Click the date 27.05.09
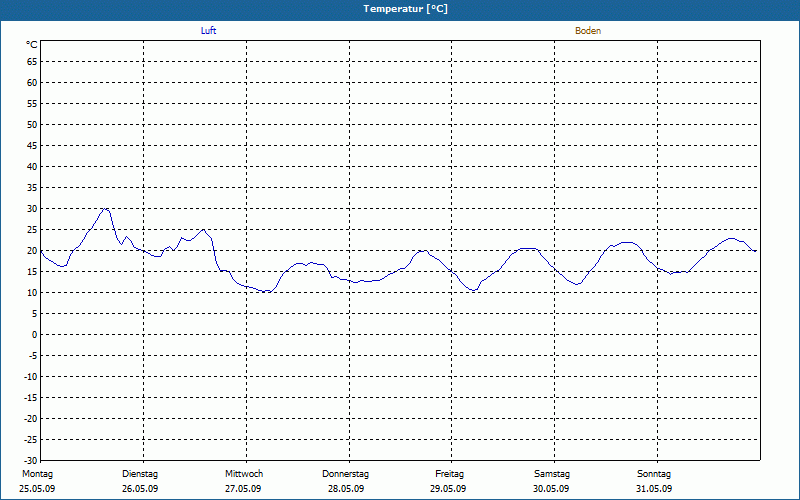Viewport: 800px width, 500px height. [x=243, y=489]
